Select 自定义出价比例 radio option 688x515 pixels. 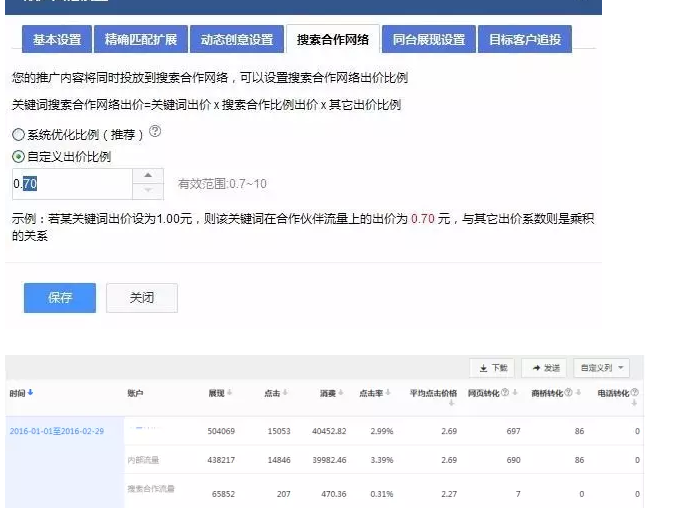[18, 157]
